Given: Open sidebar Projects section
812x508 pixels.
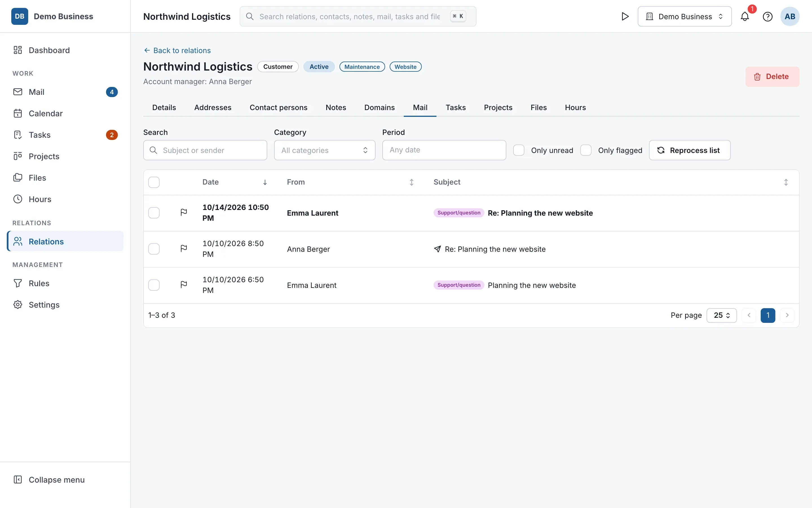Looking at the screenshot, I should (65, 156).
